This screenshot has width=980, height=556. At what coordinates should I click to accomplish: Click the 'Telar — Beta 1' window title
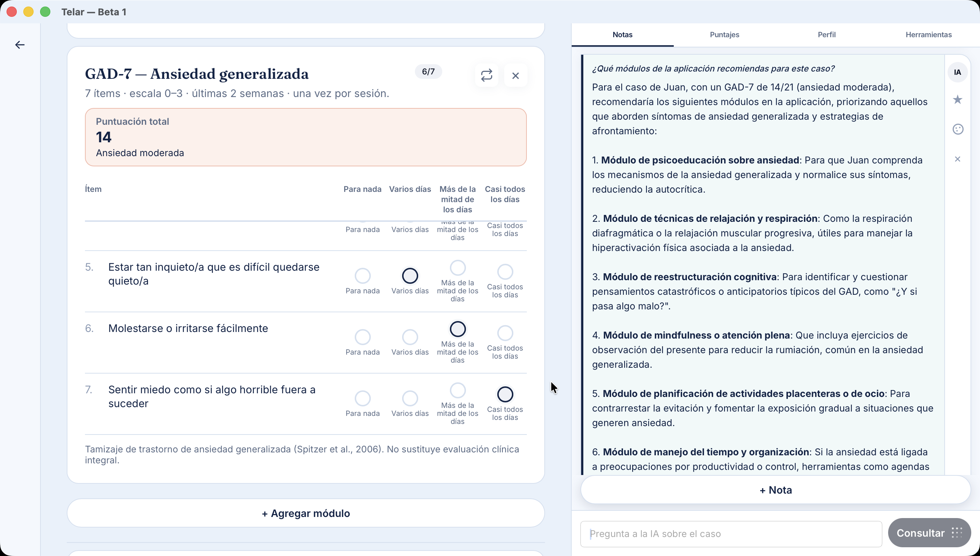94,12
